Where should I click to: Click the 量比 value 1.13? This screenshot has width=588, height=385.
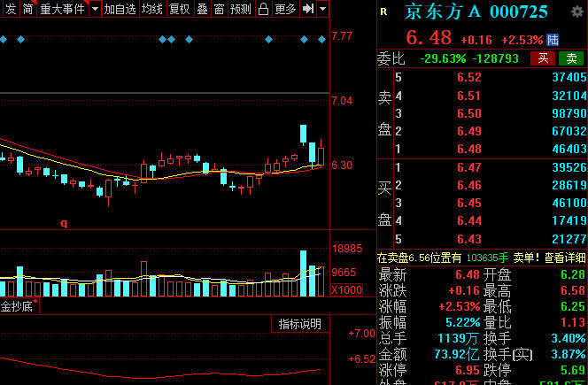coord(573,322)
